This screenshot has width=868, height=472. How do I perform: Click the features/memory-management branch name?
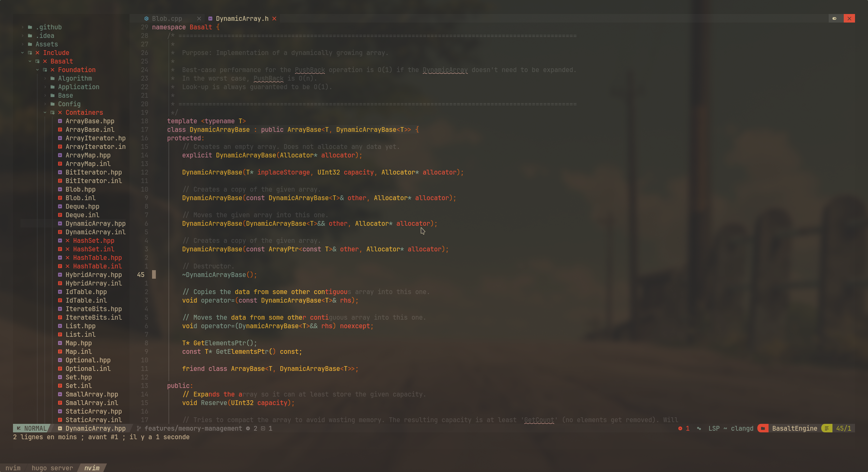click(x=193, y=428)
